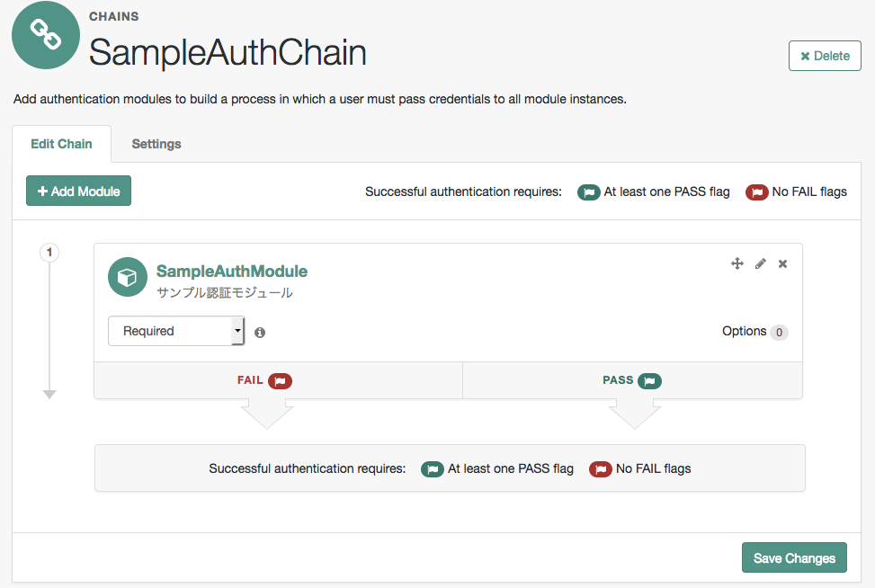Delete the SampleAuthChain chain
This screenshot has width=875, height=588.
(825, 56)
